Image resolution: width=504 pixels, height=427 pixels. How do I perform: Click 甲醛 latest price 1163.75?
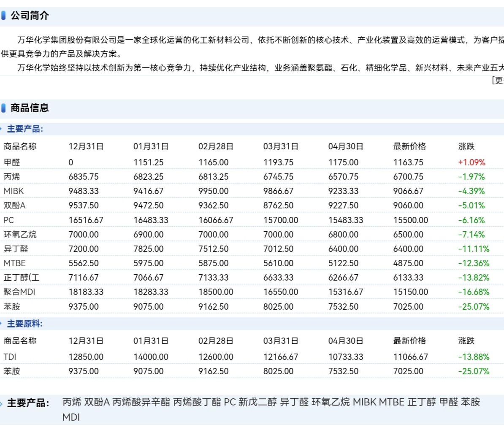click(x=408, y=162)
